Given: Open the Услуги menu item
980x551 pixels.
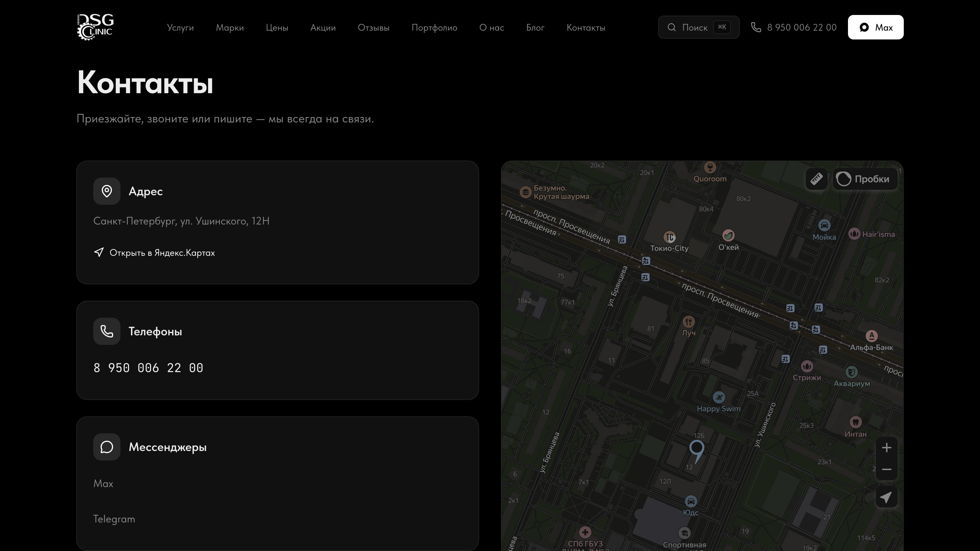Looking at the screenshot, I should [x=180, y=27].
